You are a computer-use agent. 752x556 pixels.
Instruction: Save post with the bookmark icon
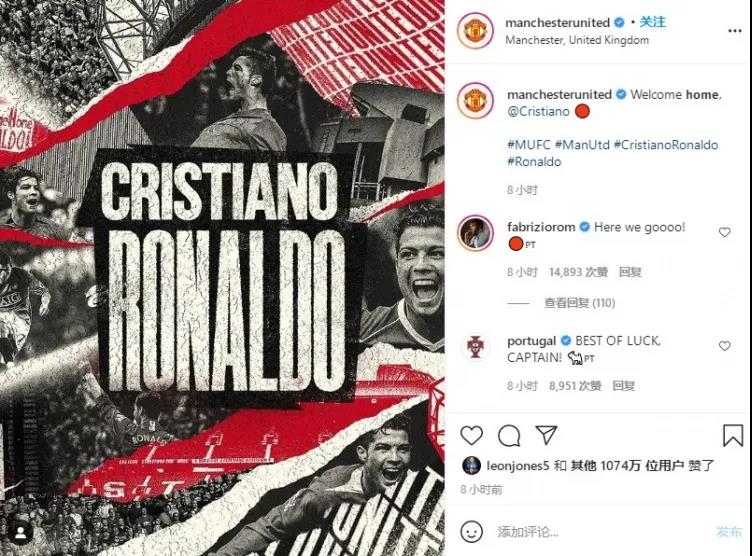733,435
